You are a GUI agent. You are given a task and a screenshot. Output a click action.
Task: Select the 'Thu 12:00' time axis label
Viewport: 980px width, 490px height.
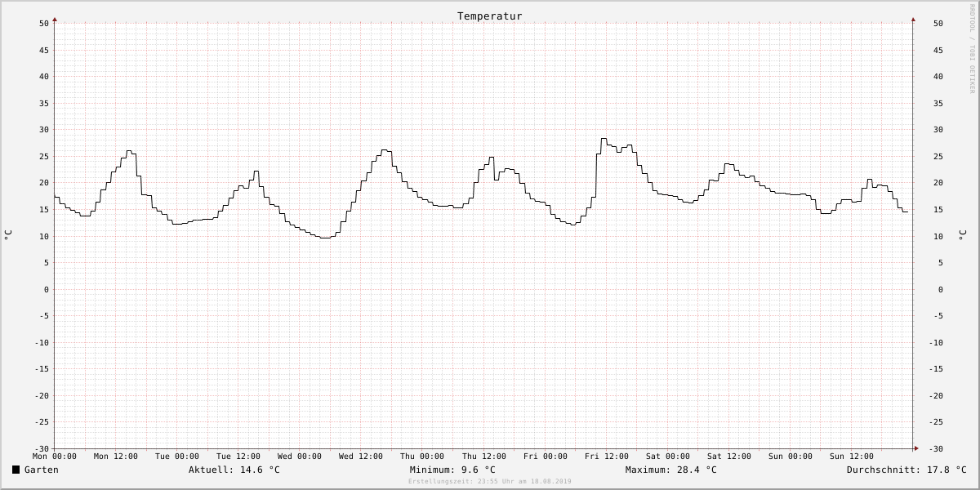484,457
